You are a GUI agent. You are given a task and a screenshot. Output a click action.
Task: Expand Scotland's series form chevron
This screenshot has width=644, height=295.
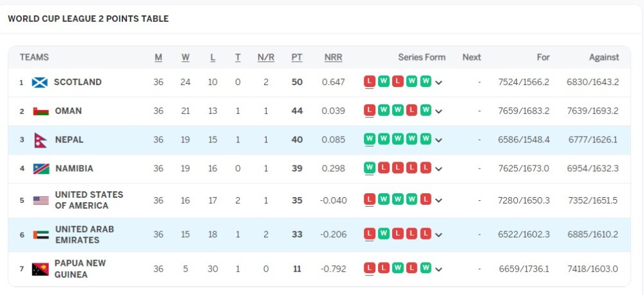coord(439,82)
